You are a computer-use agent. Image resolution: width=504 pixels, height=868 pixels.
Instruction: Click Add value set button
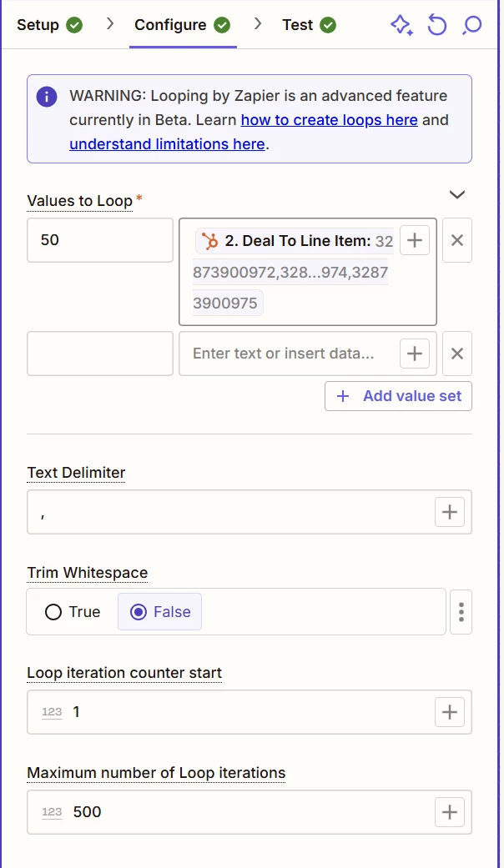click(x=398, y=396)
